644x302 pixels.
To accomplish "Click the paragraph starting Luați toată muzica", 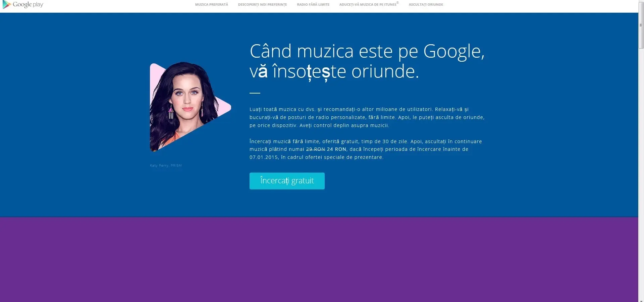I will tap(367, 117).
